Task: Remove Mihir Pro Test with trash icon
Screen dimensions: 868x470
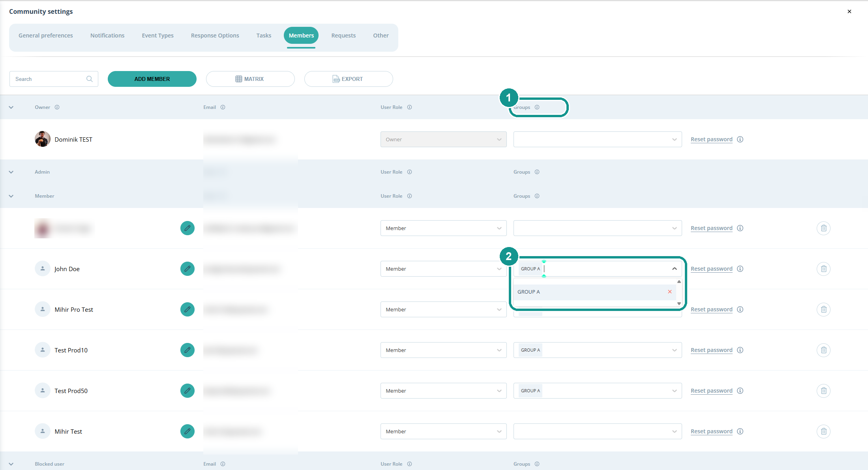Action: (823, 309)
